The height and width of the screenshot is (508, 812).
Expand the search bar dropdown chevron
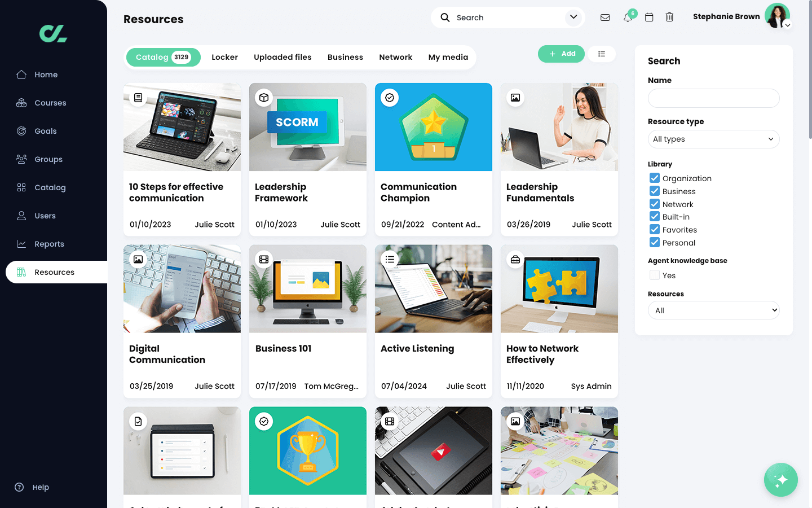click(573, 17)
